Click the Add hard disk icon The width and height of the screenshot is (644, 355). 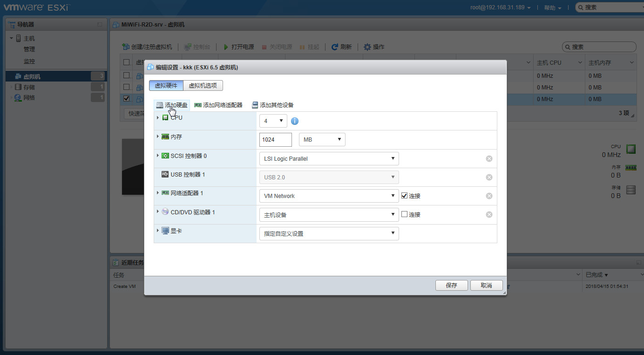click(x=160, y=105)
